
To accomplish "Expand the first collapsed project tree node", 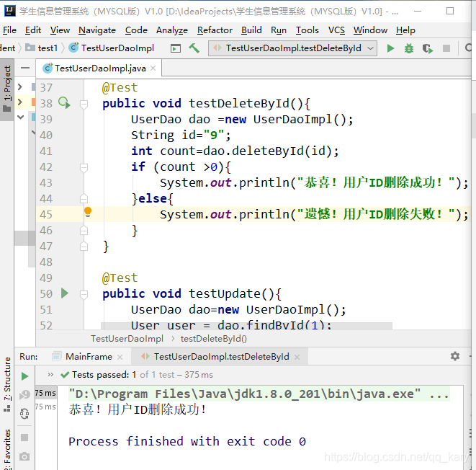I will pyautogui.click(x=20, y=87).
